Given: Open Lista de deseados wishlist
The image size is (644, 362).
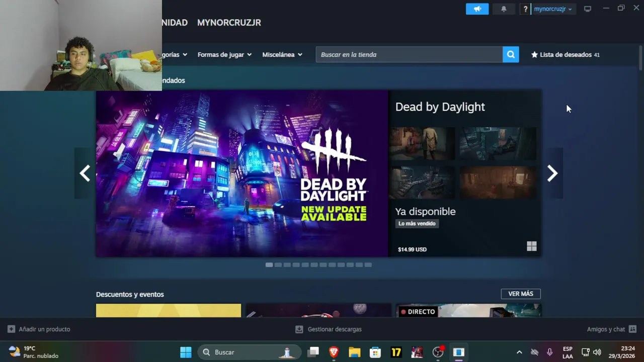Looking at the screenshot, I should click(566, 54).
